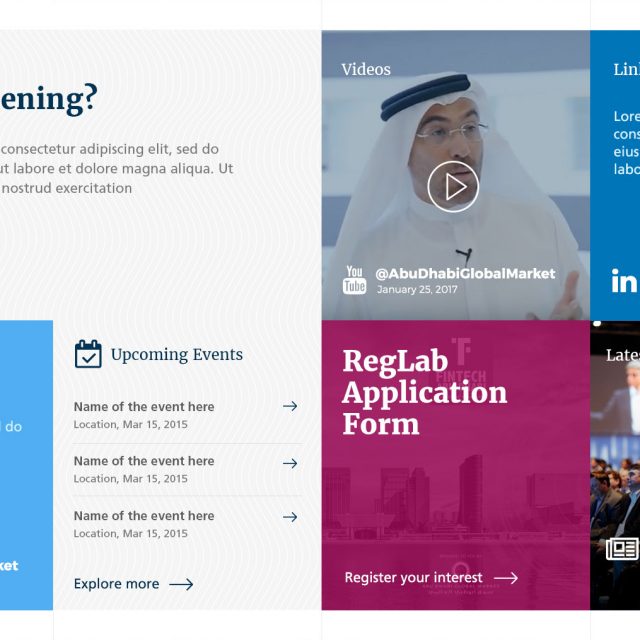Click the Videos tile label
Image resolution: width=640 pixels, height=640 pixels.
(x=366, y=70)
